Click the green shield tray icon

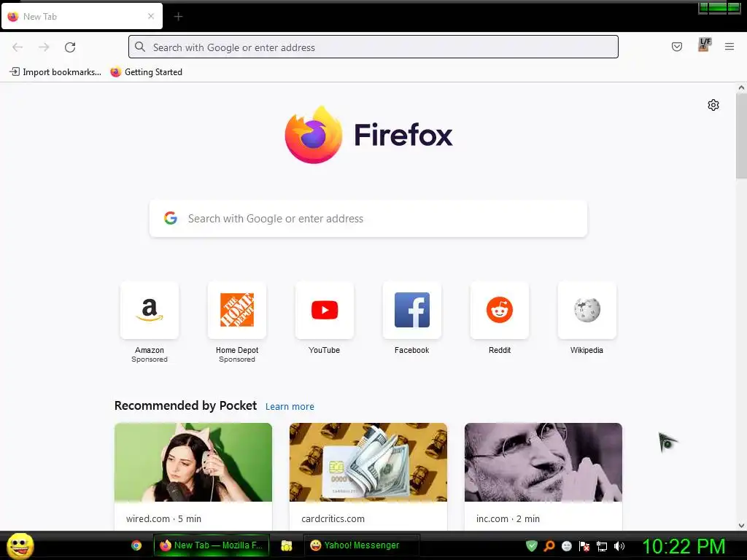pos(532,546)
